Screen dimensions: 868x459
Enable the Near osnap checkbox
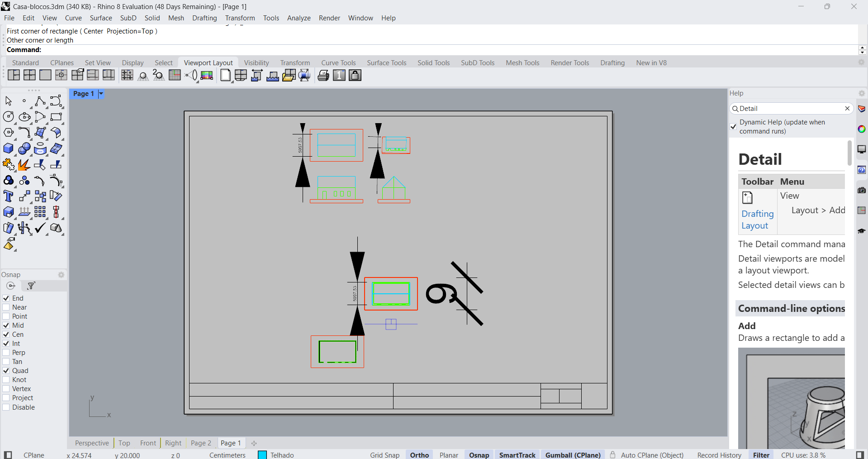[6, 307]
